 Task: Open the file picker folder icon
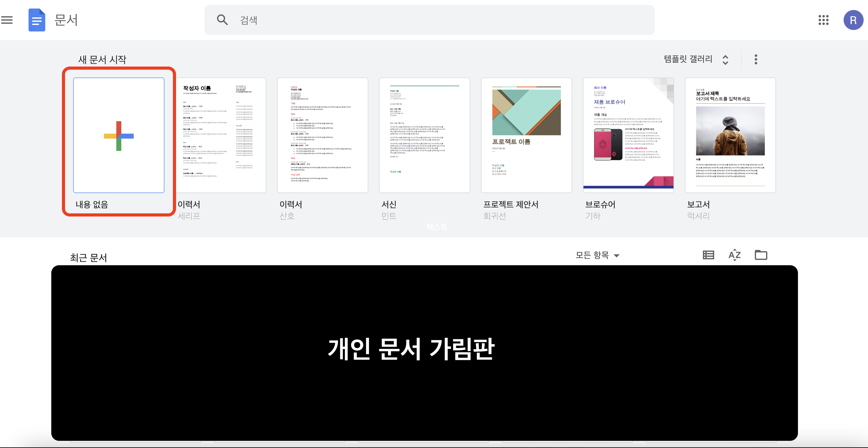point(761,255)
